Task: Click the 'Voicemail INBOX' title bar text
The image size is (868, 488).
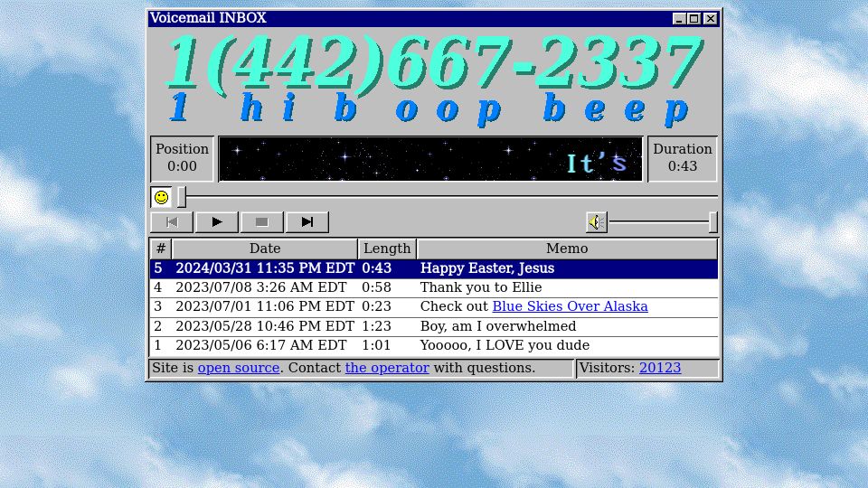Action: point(208,18)
